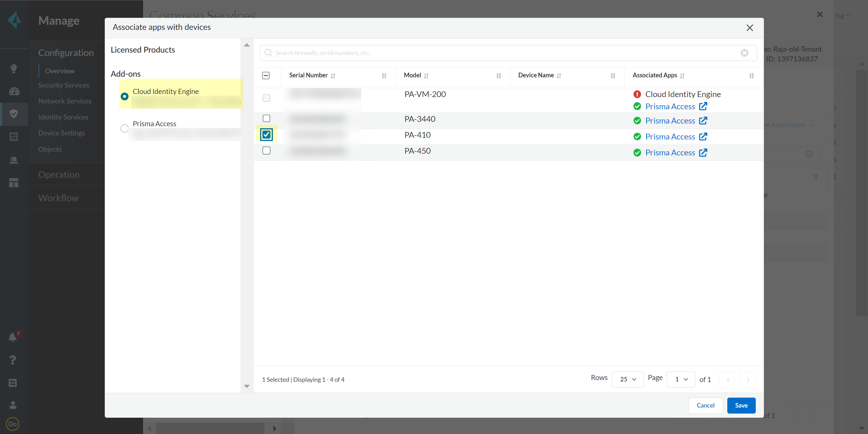The height and width of the screenshot is (434, 868).
Task: Open the Rows per page dropdown
Action: click(x=627, y=379)
